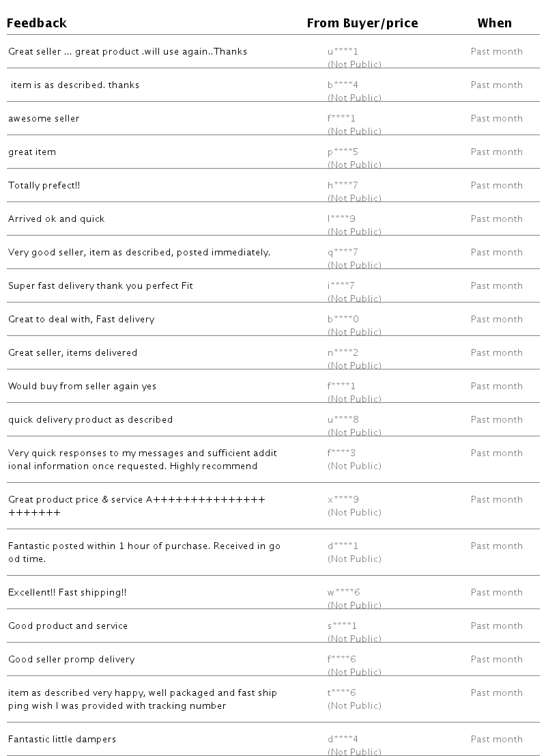Open buyer x****9 profile
The image size is (546, 756).
pyautogui.click(x=343, y=500)
